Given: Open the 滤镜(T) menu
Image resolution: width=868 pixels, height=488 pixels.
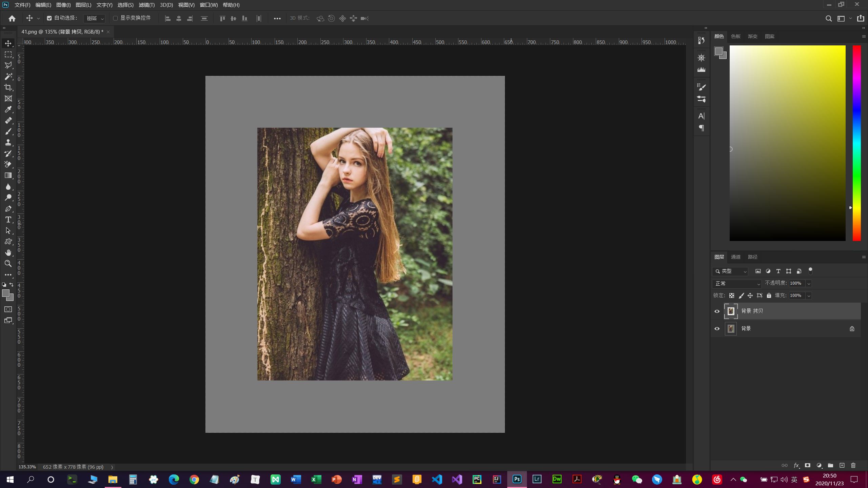Looking at the screenshot, I should (146, 5).
